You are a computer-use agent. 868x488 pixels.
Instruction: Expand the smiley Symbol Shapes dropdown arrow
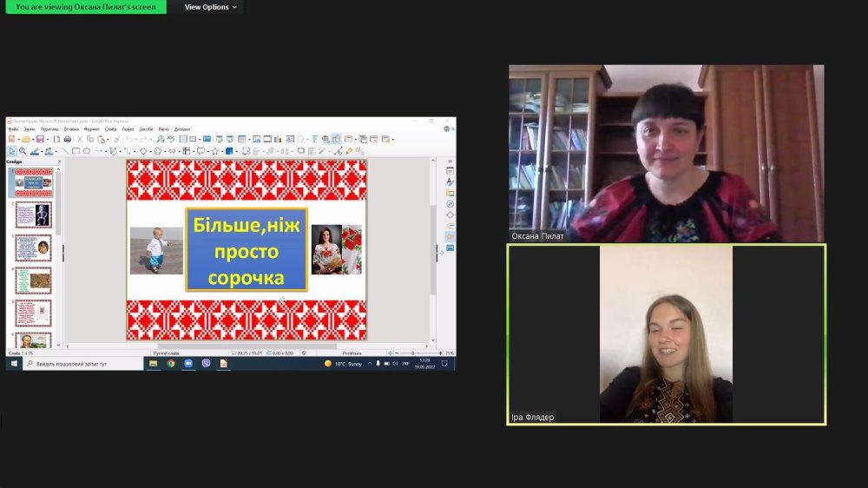[165, 151]
